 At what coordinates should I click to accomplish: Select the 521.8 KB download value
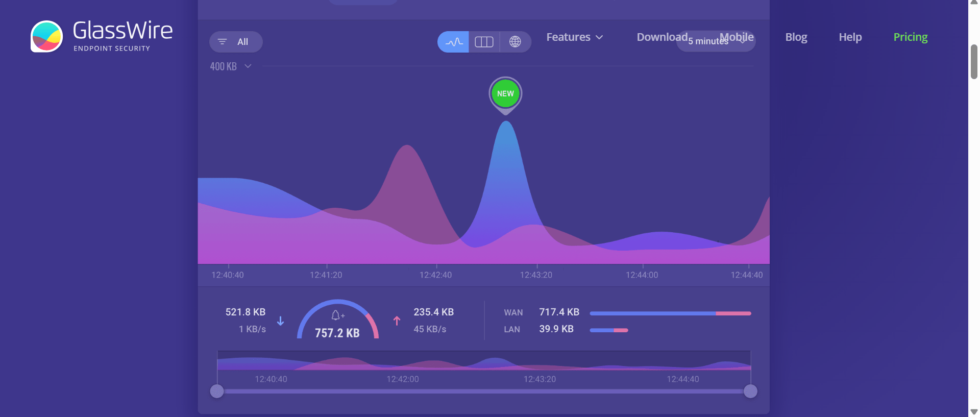click(x=246, y=312)
